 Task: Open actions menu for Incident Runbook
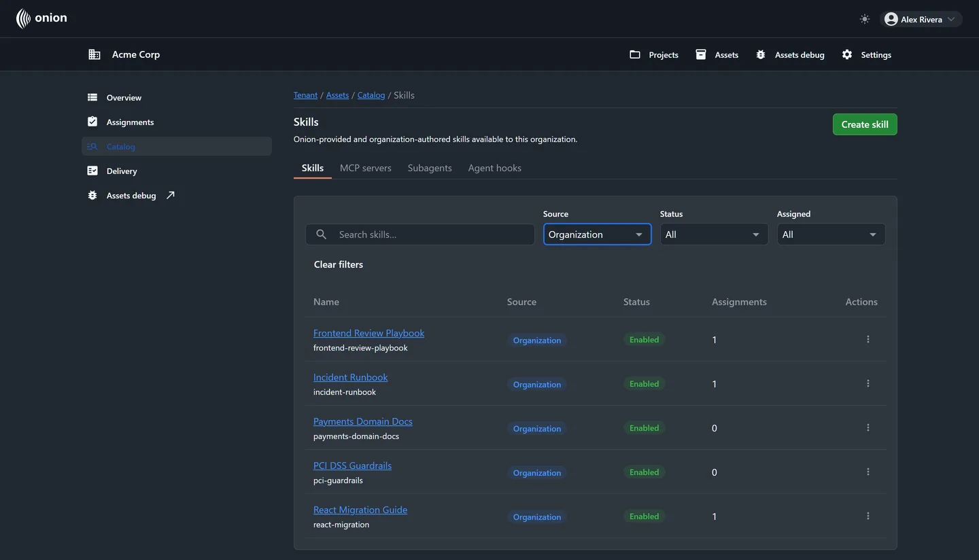coord(868,383)
